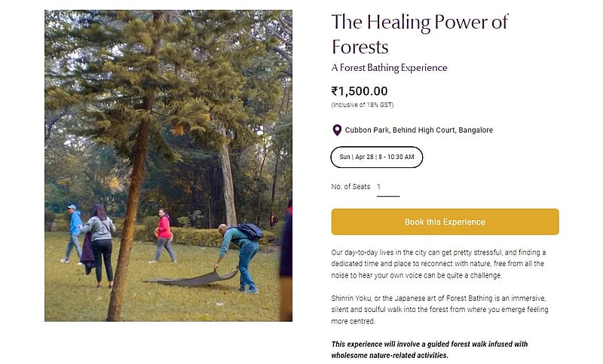Click the paragraph starting Shinrin Yoku
Screen dimensions: 603x364
pos(439,310)
